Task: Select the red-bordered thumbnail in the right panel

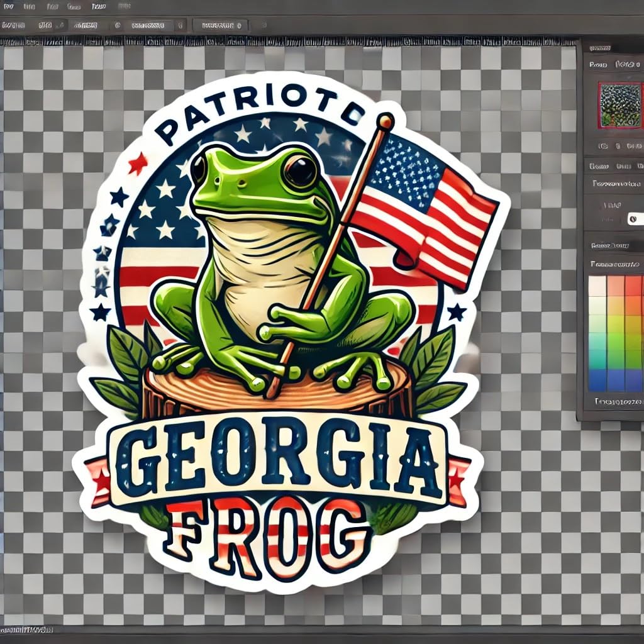Action: (x=619, y=106)
